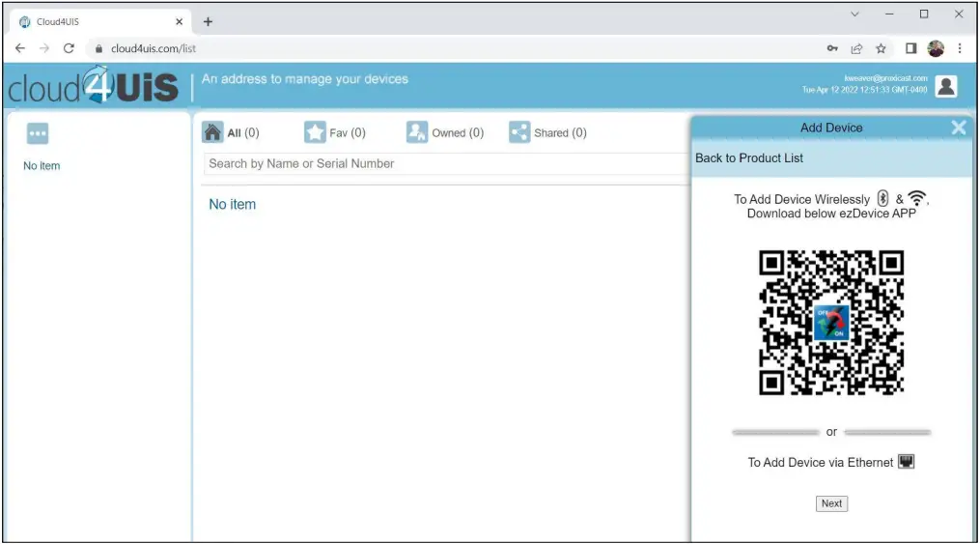
Task: Switch to the Shared (0) tab
Action: (547, 132)
